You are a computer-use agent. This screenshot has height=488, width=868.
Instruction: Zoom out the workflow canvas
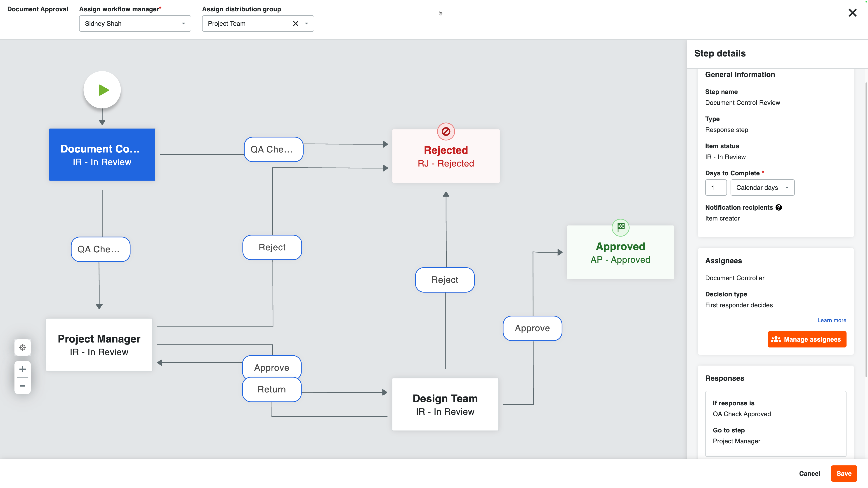[x=23, y=386]
